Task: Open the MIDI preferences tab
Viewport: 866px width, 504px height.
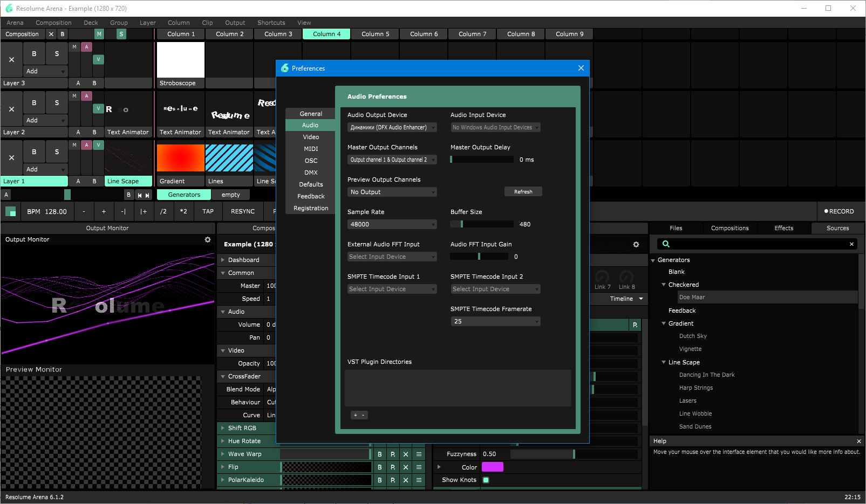Action: pos(311,149)
